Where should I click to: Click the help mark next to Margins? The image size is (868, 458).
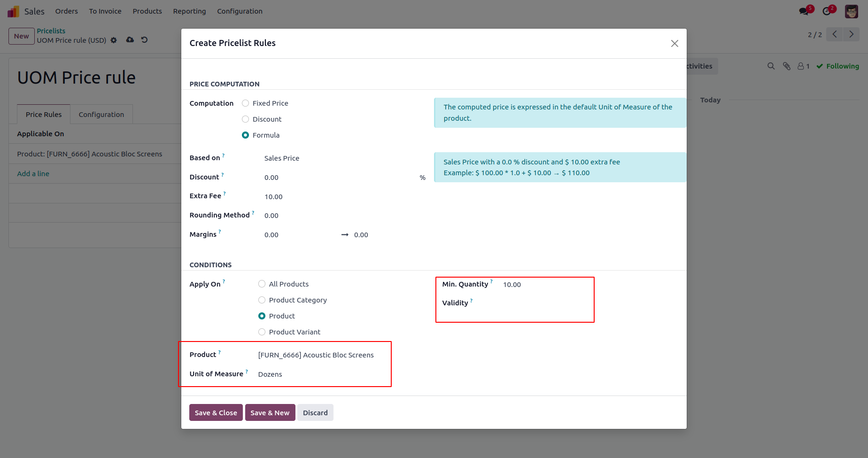[x=219, y=232]
